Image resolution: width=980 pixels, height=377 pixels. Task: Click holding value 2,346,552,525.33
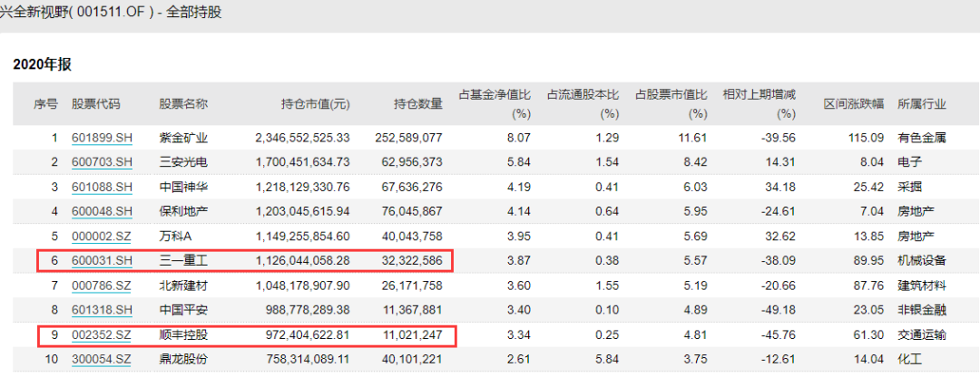(x=303, y=138)
